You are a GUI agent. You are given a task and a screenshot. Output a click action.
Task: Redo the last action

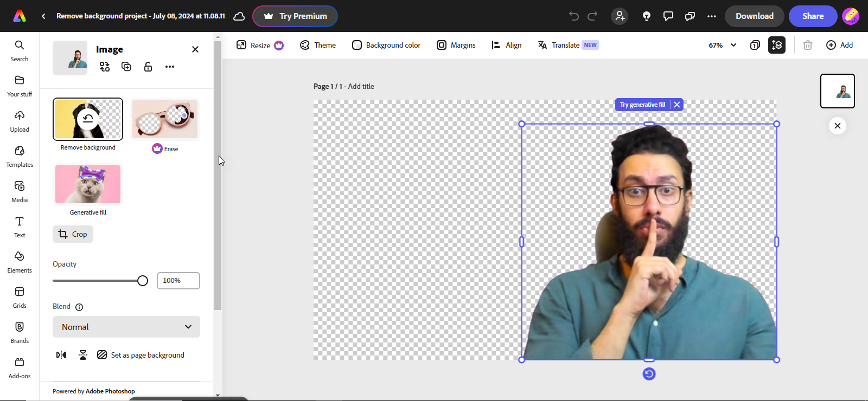[x=592, y=16]
